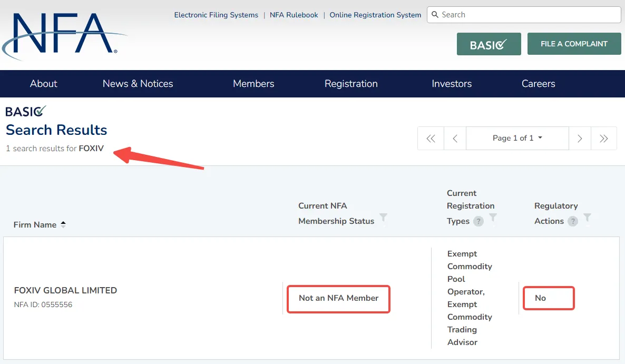Click the Firm Name column header

(x=35, y=224)
